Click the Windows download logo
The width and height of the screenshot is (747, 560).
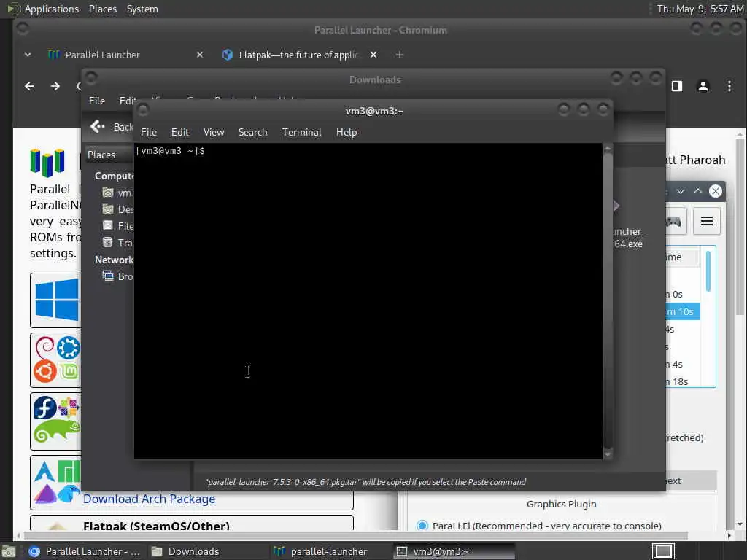click(x=57, y=300)
